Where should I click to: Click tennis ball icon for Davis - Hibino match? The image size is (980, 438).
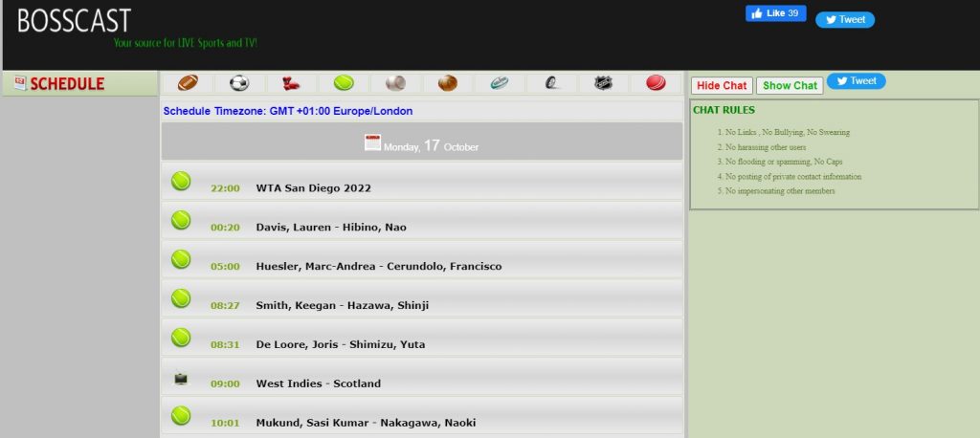point(181,220)
